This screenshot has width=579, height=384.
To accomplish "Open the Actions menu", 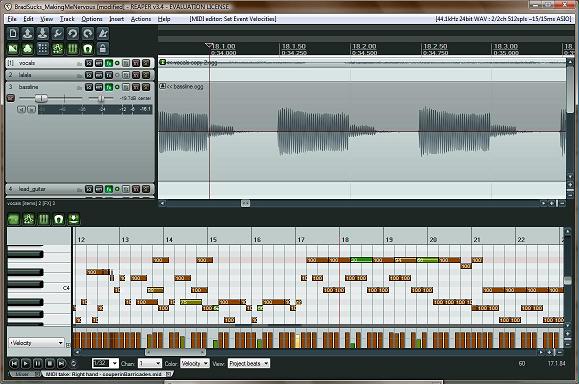I will [141, 19].
